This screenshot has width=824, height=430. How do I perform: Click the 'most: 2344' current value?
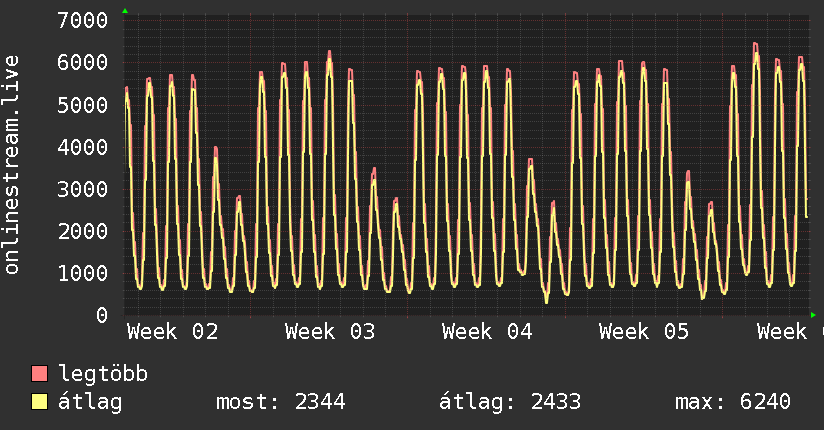tap(280, 403)
